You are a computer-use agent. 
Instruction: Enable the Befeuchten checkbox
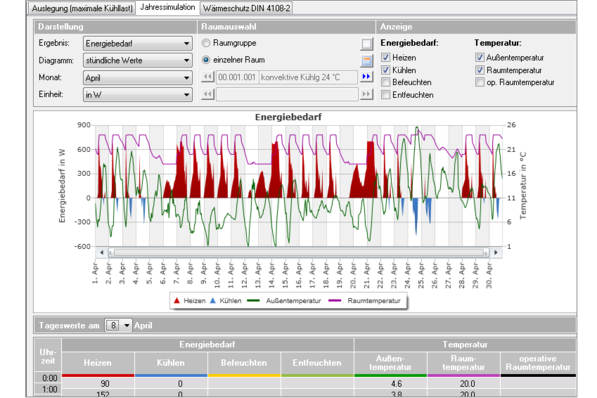386,82
